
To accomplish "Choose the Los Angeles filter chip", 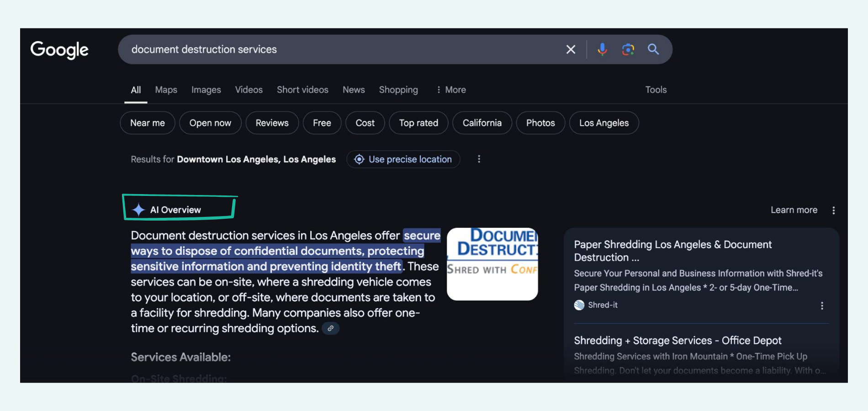I will [x=604, y=123].
